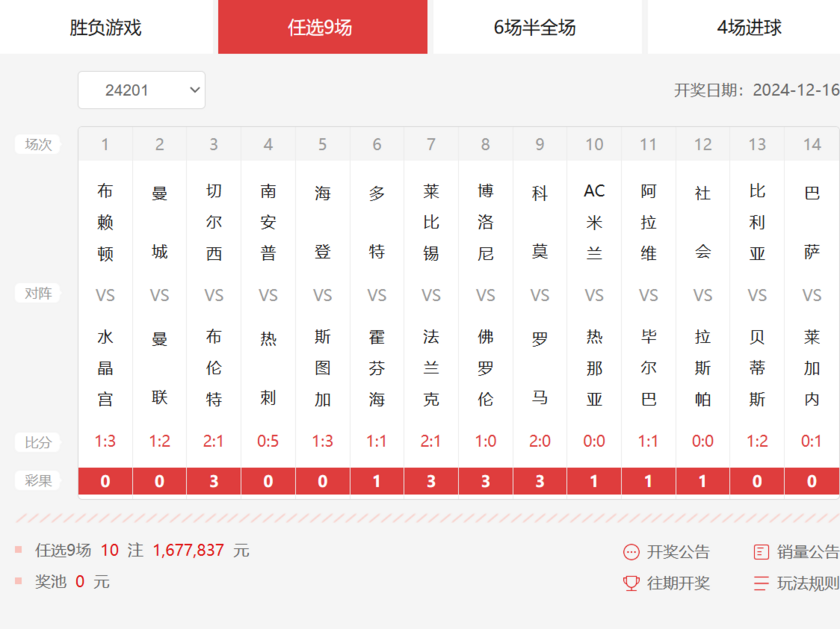Click red result cell for match 7
The height and width of the screenshot is (629, 840).
point(431,481)
